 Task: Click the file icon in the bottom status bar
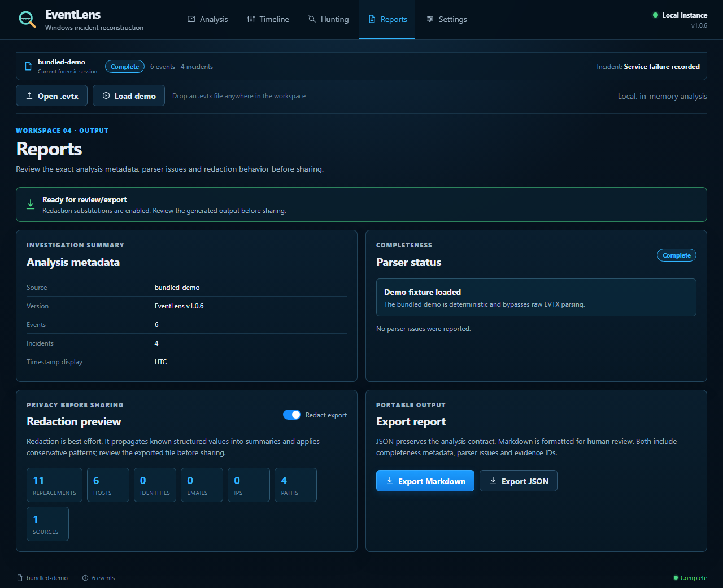pos(20,578)
